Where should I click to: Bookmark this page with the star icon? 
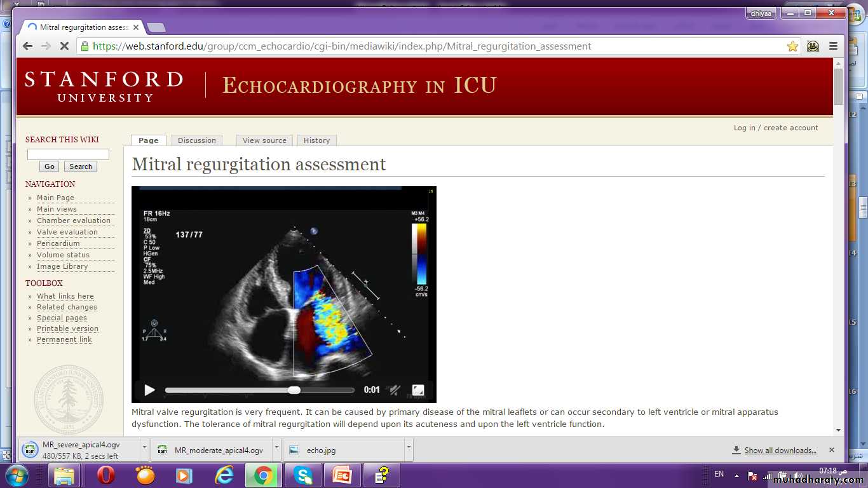(792, 46)
